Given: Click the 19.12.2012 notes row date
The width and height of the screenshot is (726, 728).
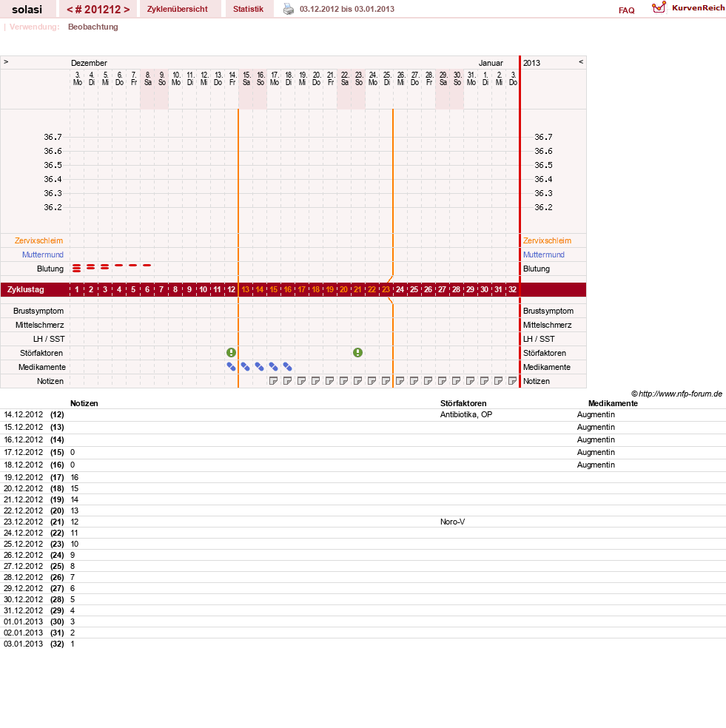Looking at the screenshot, I should pos(23,477).
